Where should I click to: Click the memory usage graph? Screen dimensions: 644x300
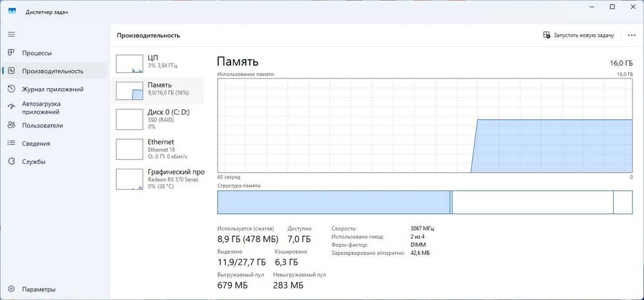pyautogui.click(x=424, y=125)
